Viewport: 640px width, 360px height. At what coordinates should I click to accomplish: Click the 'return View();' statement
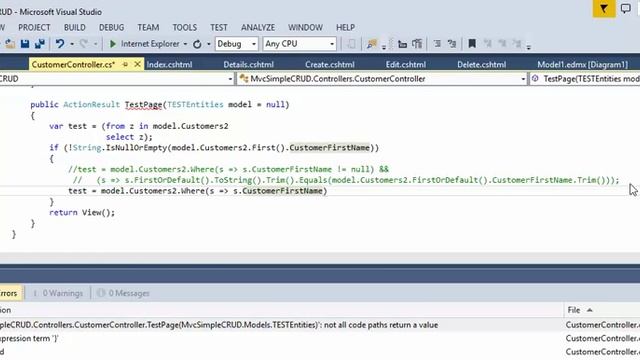click(x=82, y=213)
